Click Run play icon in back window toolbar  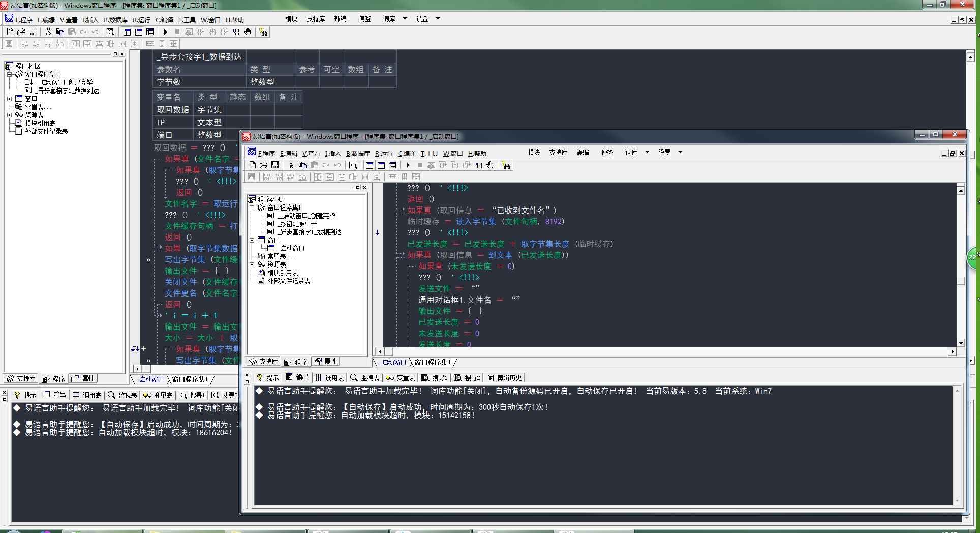(x=165, y=32)
